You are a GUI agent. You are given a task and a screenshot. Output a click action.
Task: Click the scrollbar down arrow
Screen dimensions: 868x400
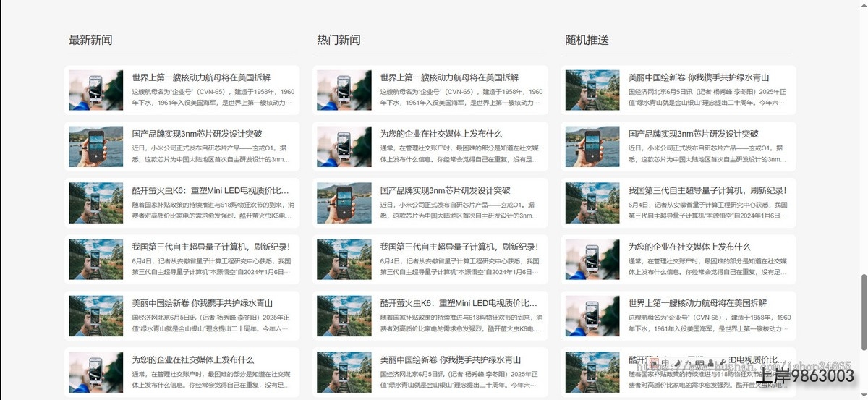[863, 395]
